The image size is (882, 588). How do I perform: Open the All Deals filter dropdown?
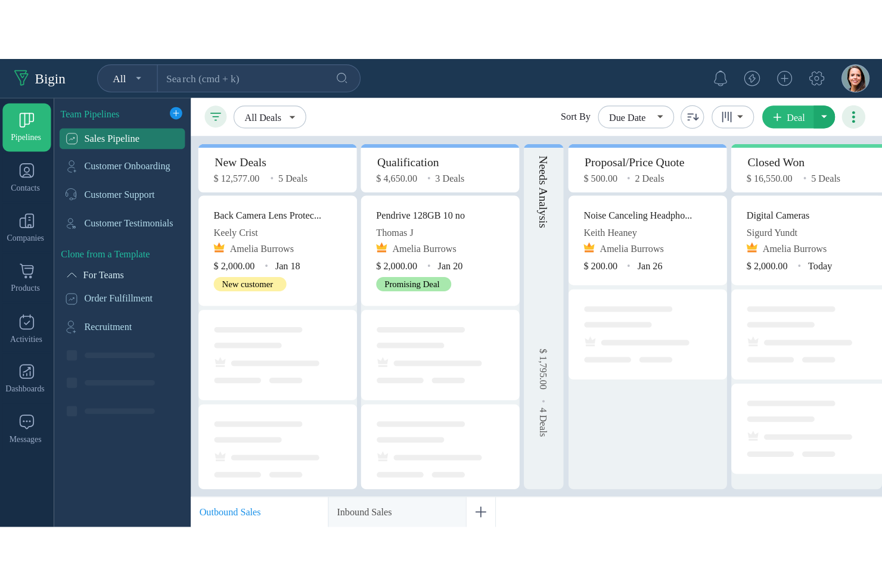[269, 117]
